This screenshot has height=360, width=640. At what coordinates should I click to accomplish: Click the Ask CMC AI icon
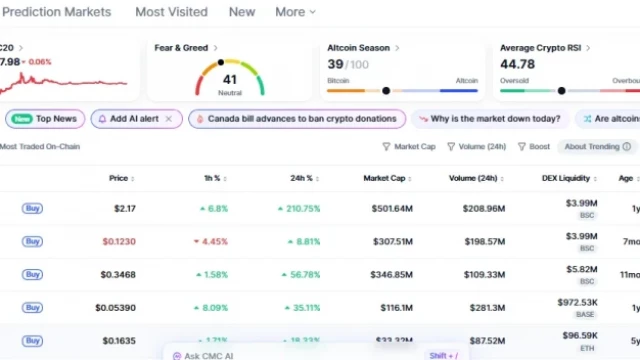click(x=177, y=356)
